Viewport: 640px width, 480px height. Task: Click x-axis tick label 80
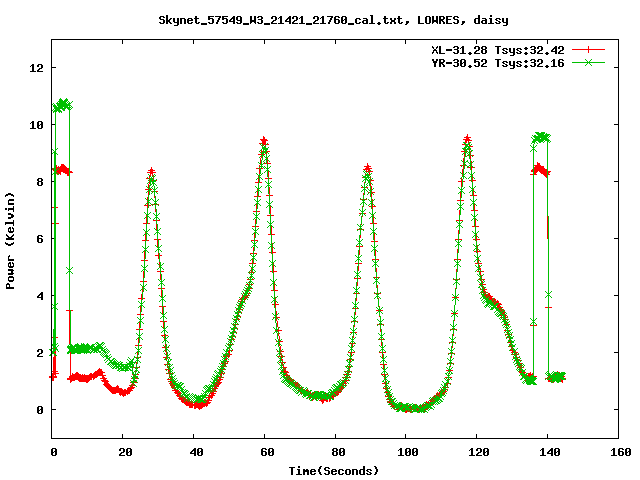338,452
